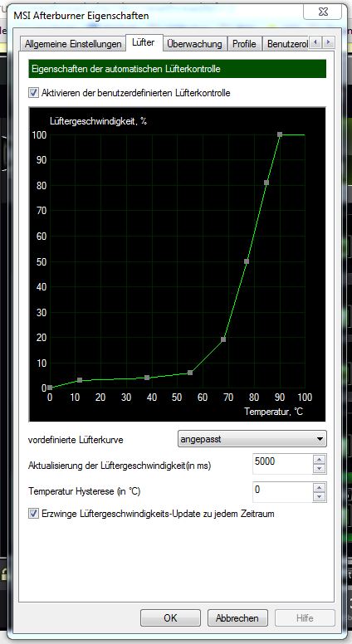Screen dimensions: 352x644
Task: Click the Temperatur, °C axis label
Action: [x=274, y=411]
